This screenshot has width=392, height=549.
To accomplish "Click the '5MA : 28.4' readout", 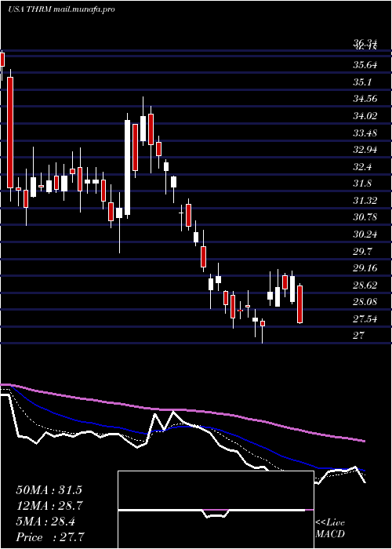I will [x=45, y=522].
